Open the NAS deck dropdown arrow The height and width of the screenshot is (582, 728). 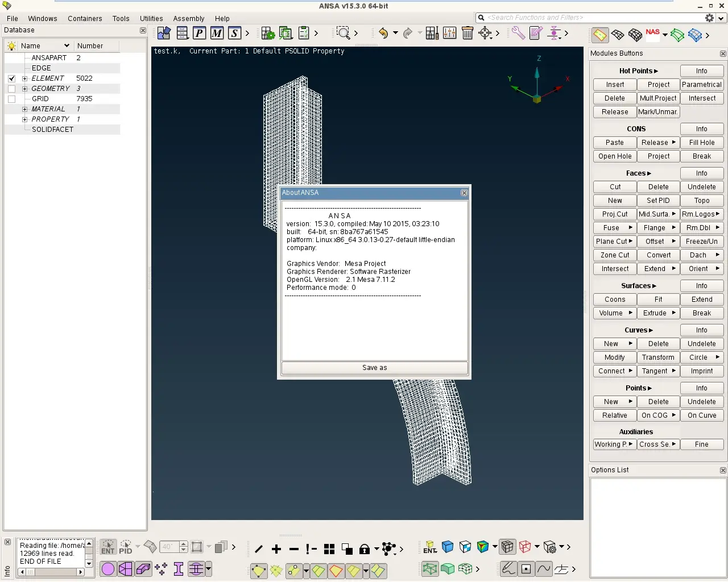(x=665, y=35)
